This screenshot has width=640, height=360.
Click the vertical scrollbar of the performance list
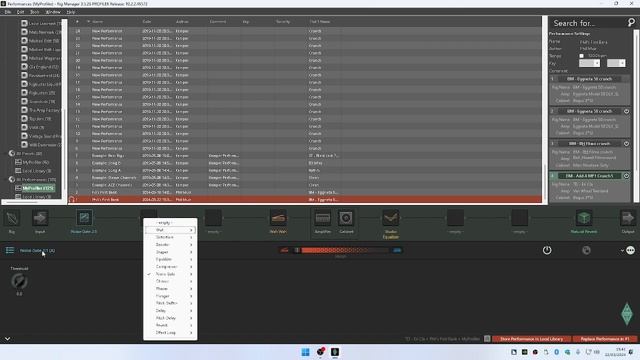545,110
